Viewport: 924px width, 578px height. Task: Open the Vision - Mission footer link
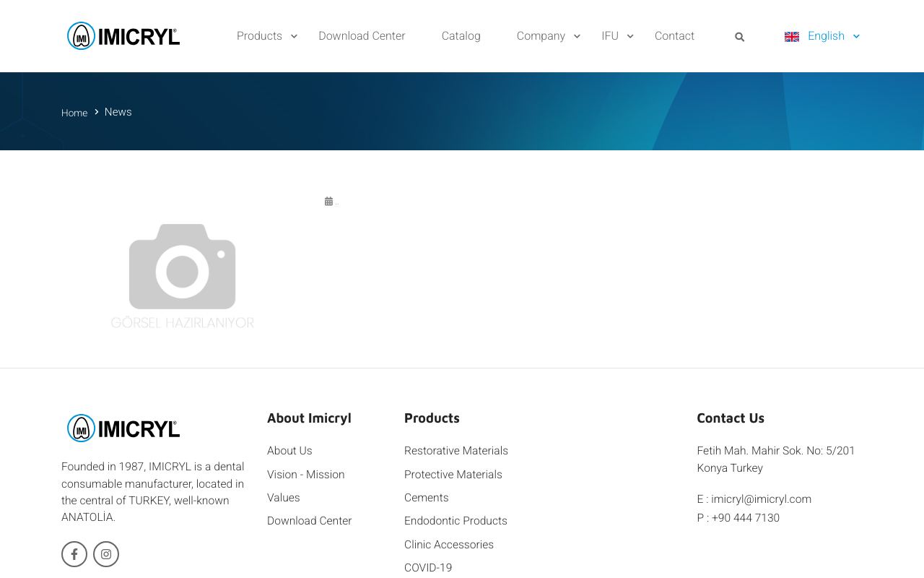tap(305, 475)
